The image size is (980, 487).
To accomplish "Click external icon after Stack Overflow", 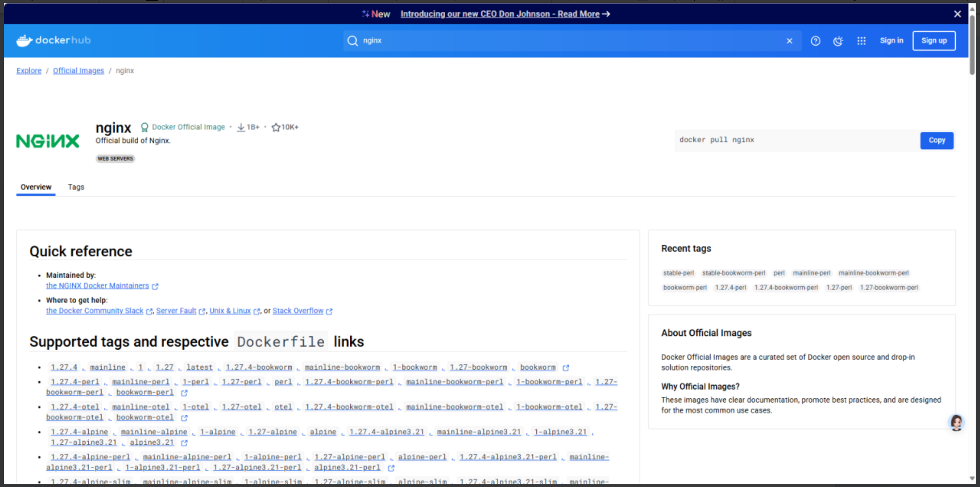I will click(x=329, y=311).
